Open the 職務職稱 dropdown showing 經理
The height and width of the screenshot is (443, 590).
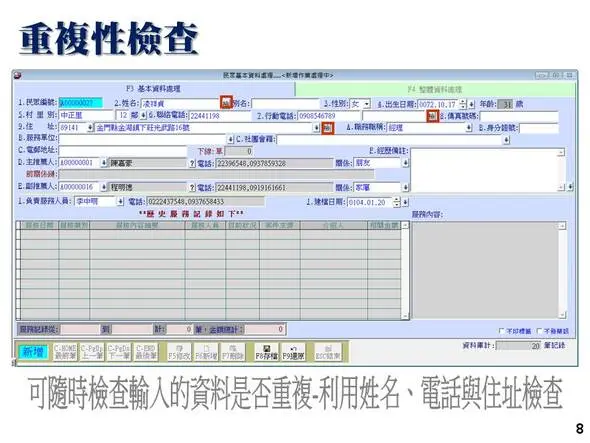(x=468, y=128)
